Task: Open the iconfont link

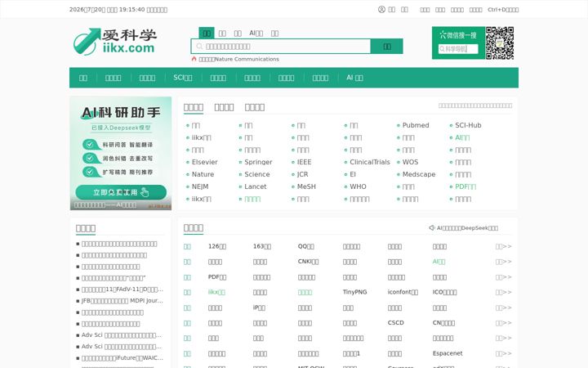Action: (x=403, y=292)
